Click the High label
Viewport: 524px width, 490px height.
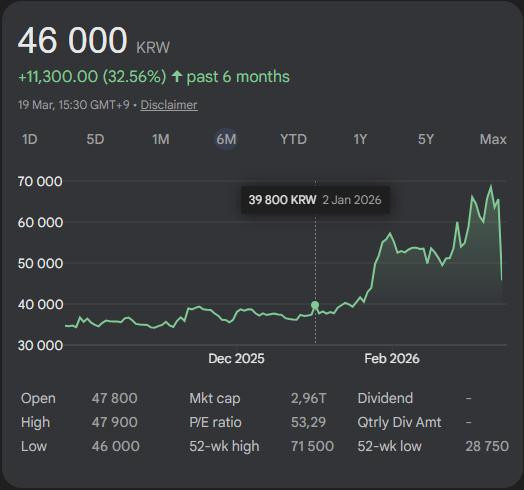click(x=35, y=422)
